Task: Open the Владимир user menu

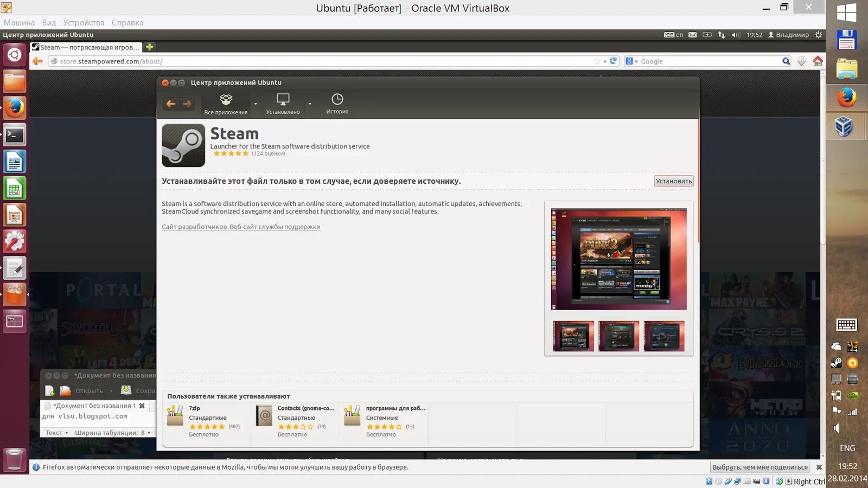Action: [x=788, y=35]
